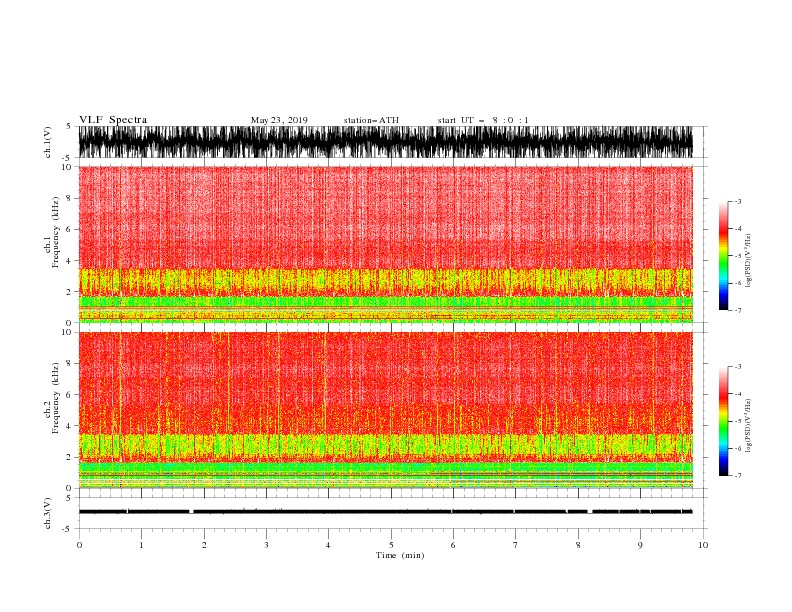Click time axis tick label "10"
Screen dimensions: 792x612
point(703,545)
